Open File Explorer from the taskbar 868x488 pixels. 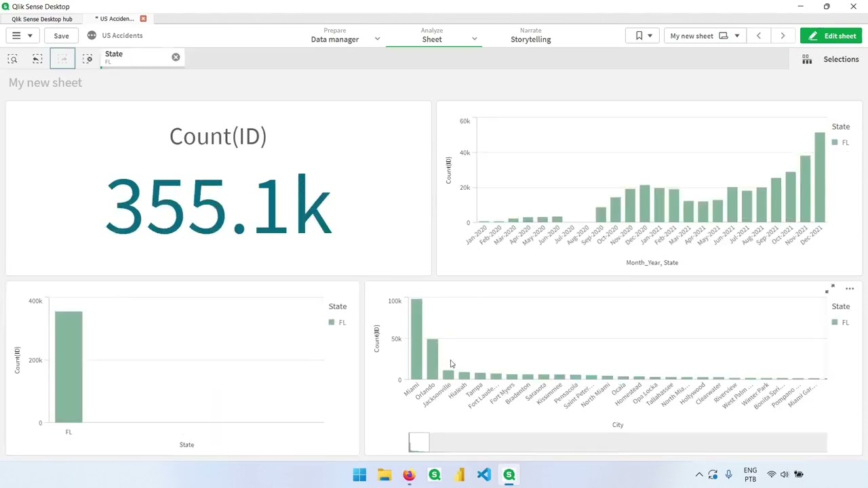pyautogui.click(x=384, y=475)
